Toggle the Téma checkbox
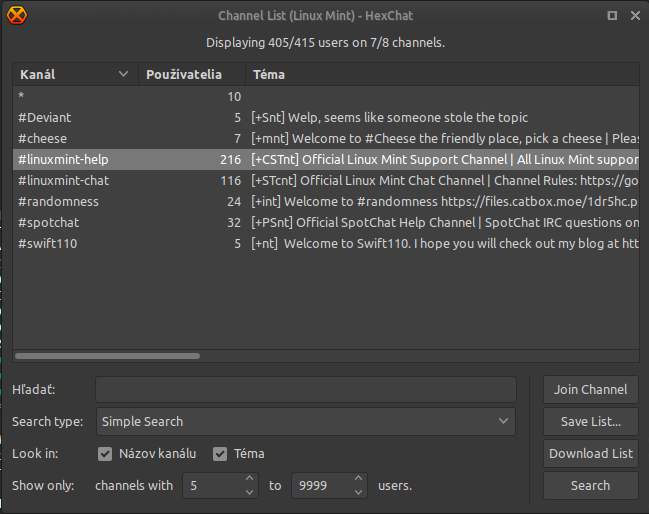Image resolution: width=649 pixels, height=514 pixels. [x=220, y=454]
